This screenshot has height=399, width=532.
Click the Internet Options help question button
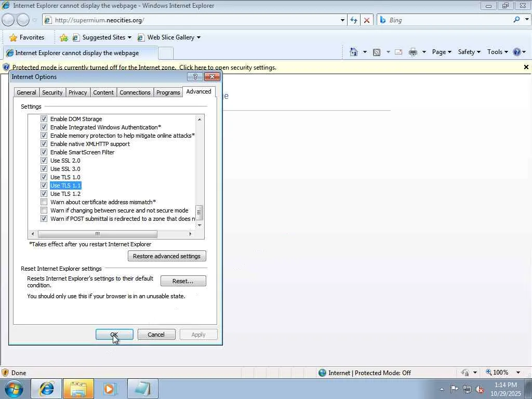click(195, 77)
